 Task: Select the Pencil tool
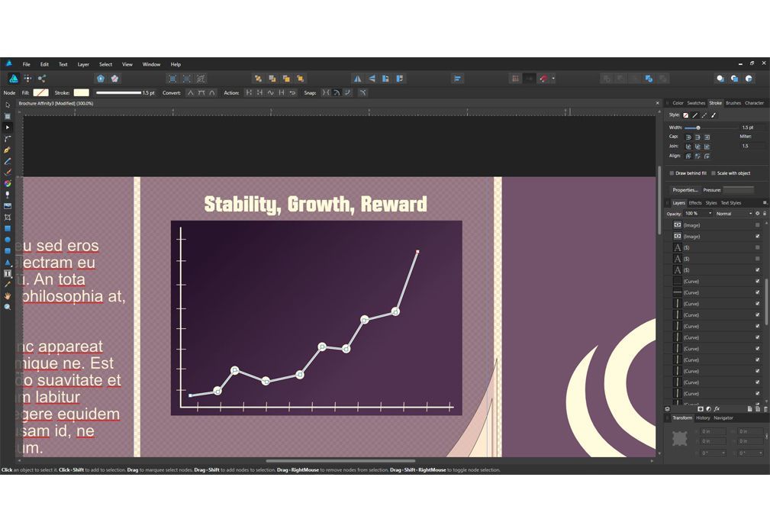point(8,162)
